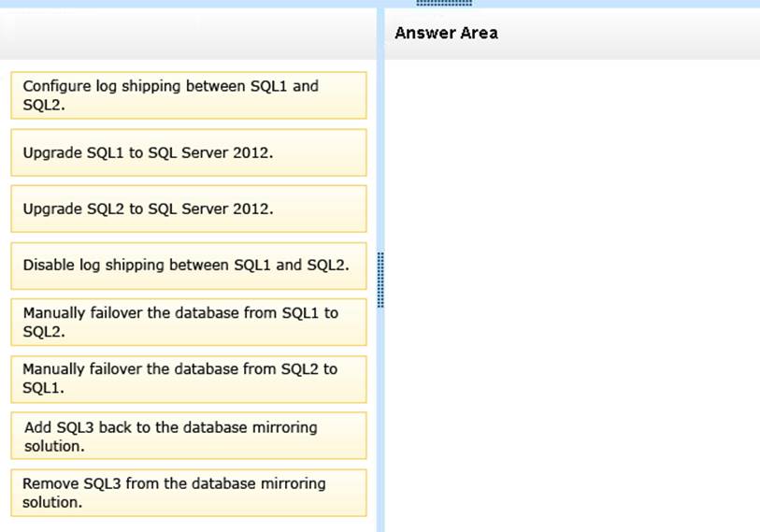Click inside the empty Answer Area pane
The image size is (760, 532).
pyautogui.click(x=570, y=280)
